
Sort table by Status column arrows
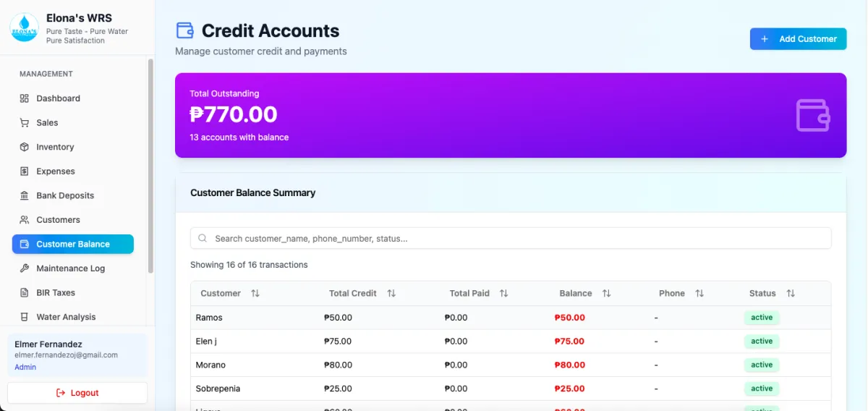click(x=791, y=293)
